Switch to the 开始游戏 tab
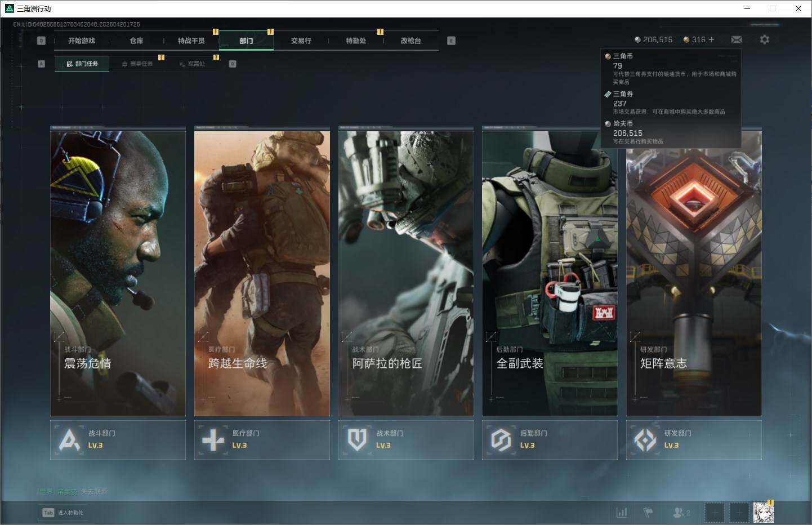812x525 pixels. 82,41
